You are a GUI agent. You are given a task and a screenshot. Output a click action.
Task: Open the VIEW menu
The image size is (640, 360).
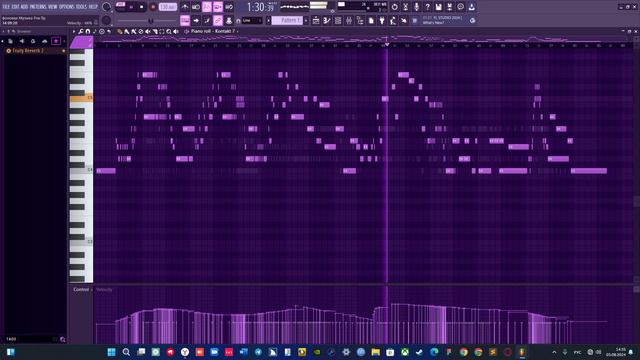tap(53, 7)
